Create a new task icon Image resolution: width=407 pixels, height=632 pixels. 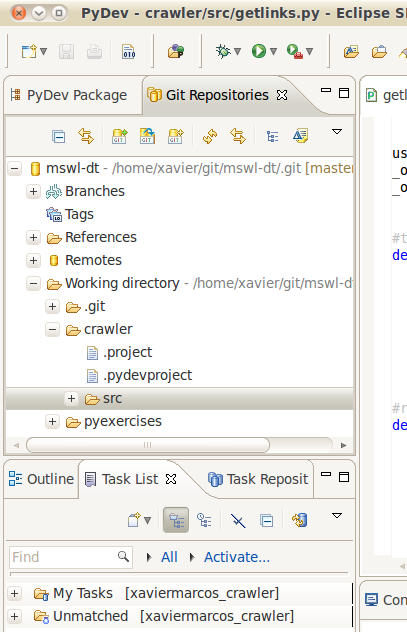134,520
